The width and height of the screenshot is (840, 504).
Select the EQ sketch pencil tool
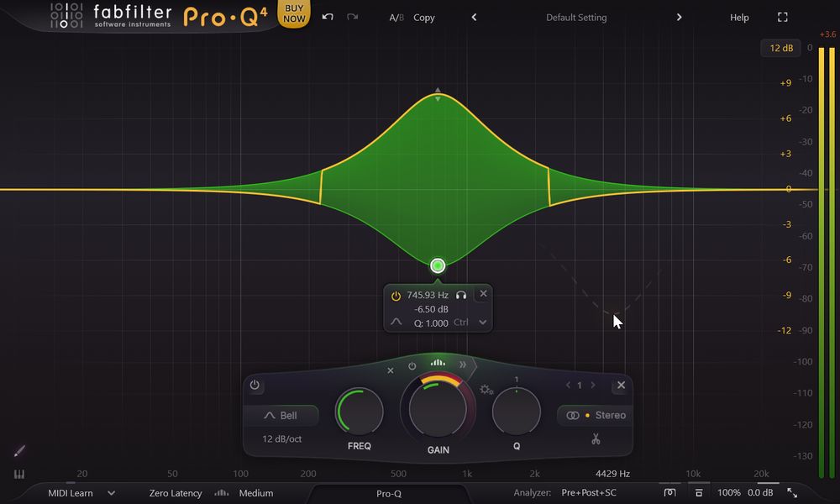coord(18,451)
